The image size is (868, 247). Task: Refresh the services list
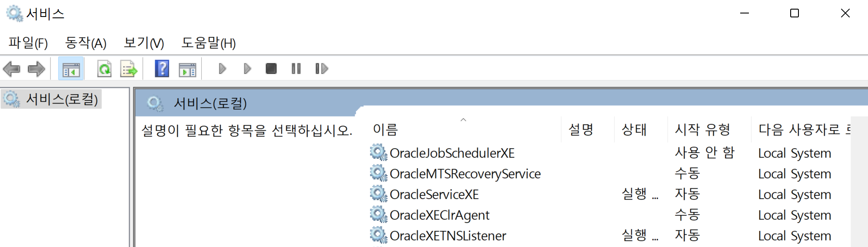point(104,69)
